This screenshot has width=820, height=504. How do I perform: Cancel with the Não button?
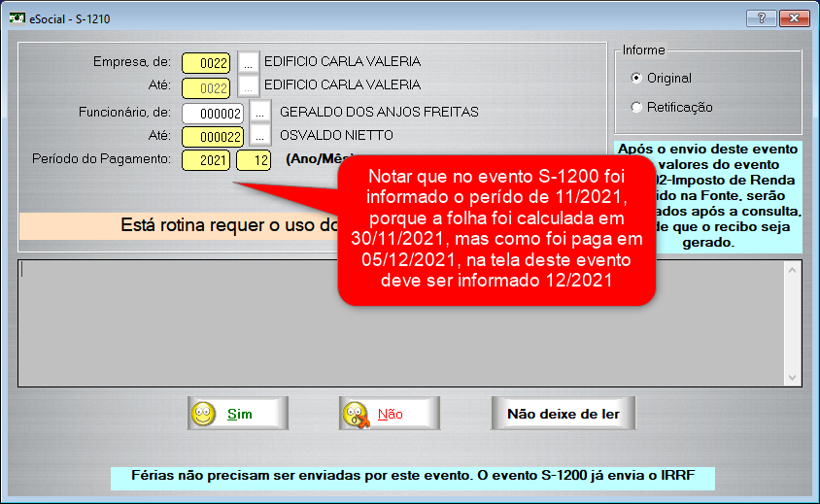tap(389, 413)
